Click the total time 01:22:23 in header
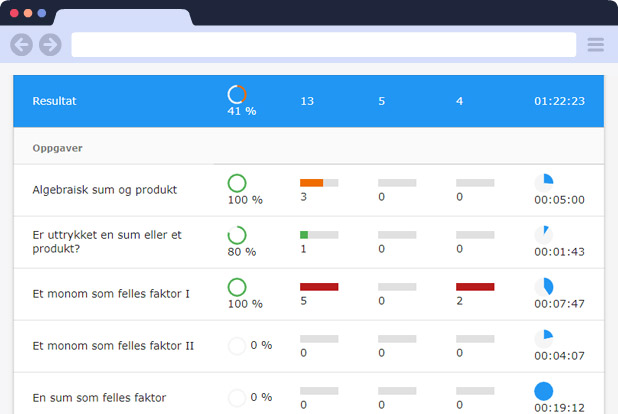 pos(559,101)
